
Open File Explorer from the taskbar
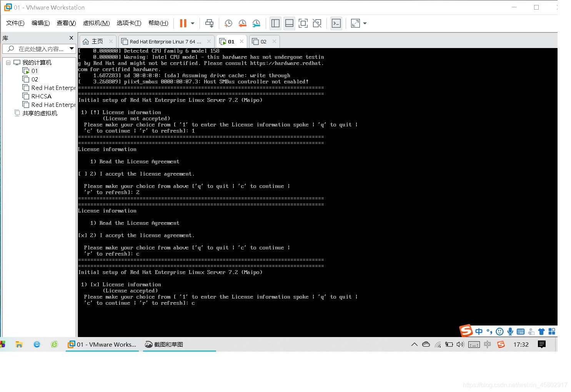coord(19,344)
